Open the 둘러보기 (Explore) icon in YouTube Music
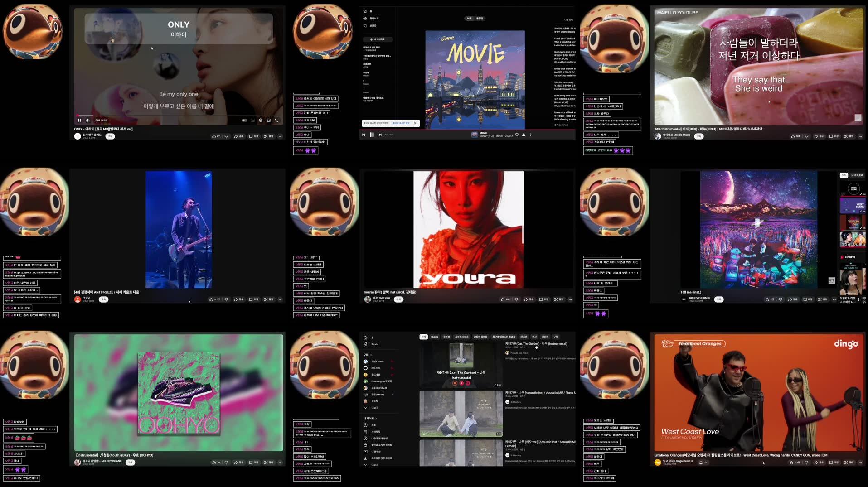Screen dimensions: 868x487 pos(365,19)
